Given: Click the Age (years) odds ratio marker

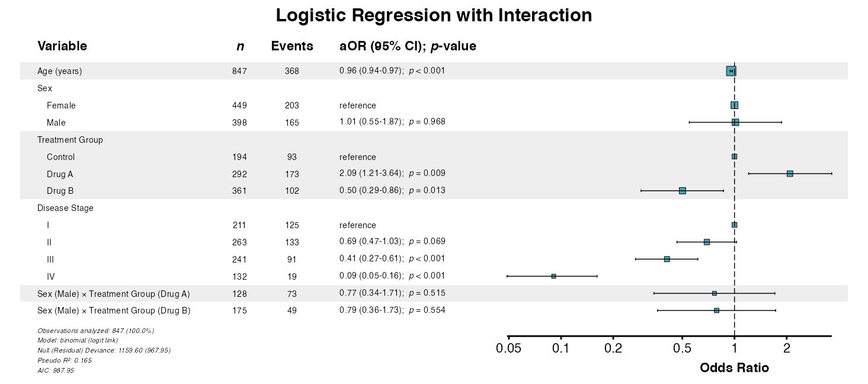Looking at the screenshot, I should 731,71.
